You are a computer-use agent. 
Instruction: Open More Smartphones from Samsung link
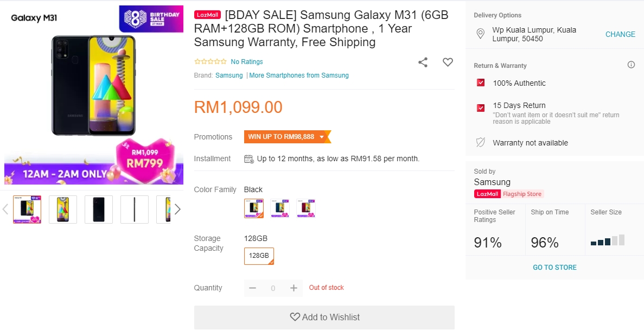pyautogui.click(x=299, y=75)
